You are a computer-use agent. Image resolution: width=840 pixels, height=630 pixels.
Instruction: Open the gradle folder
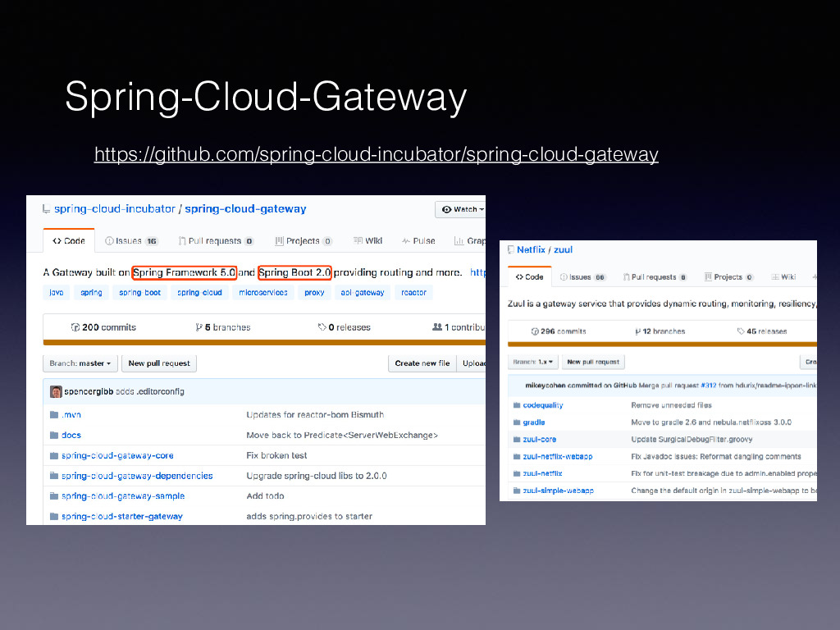tap(533, 422)
